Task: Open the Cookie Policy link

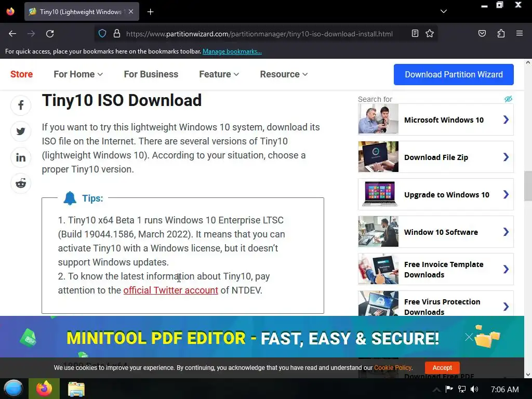Action: [393, 368]
